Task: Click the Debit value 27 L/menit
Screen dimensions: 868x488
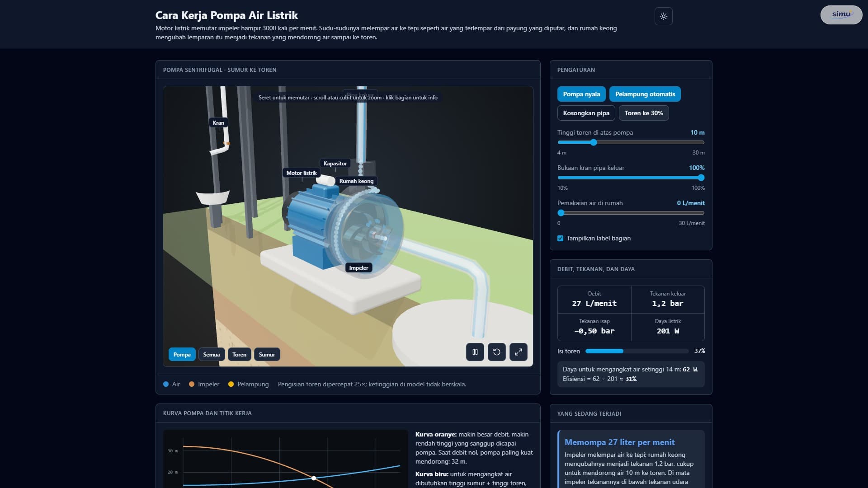Action: pos(594,304)
